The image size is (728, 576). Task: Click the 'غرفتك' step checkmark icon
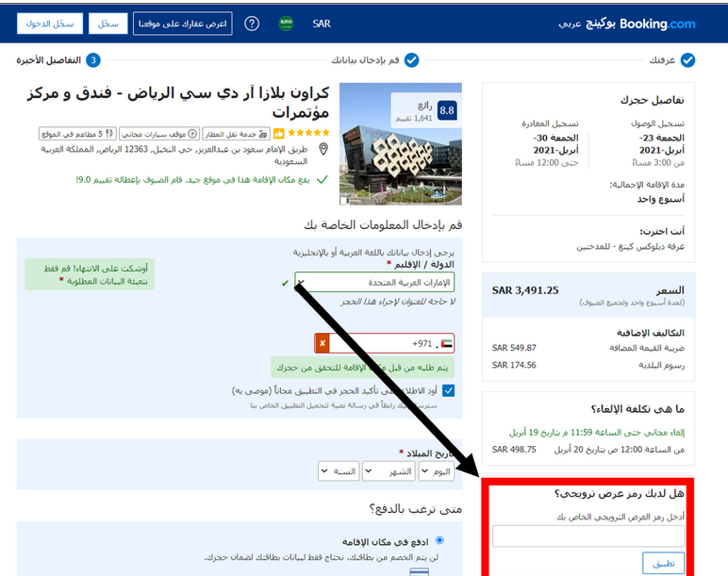click(x=687, y=60)
